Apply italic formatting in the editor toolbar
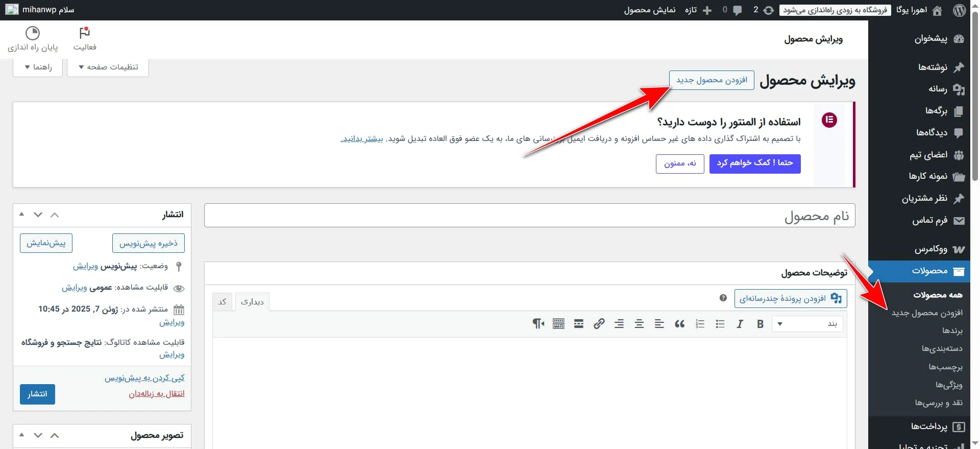Image resolution: width=980 pixels, height=449 pixels. click(740, 324)
